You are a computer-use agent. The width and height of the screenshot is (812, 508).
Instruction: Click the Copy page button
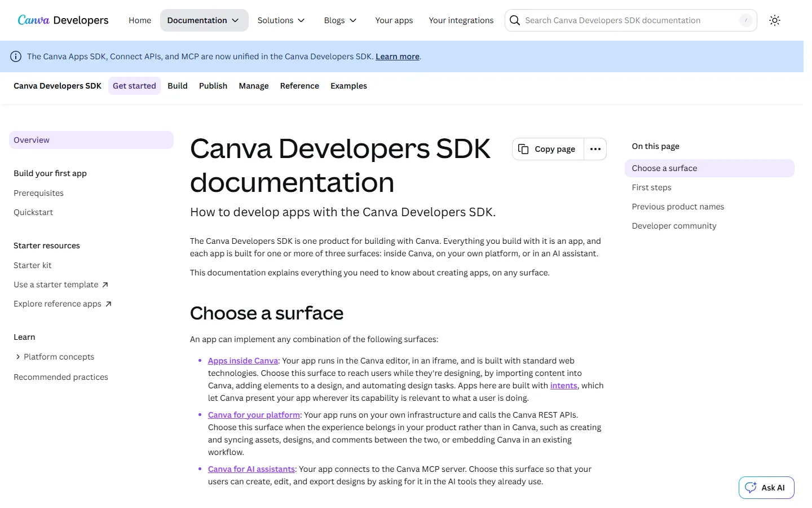(x=548, y=149)
